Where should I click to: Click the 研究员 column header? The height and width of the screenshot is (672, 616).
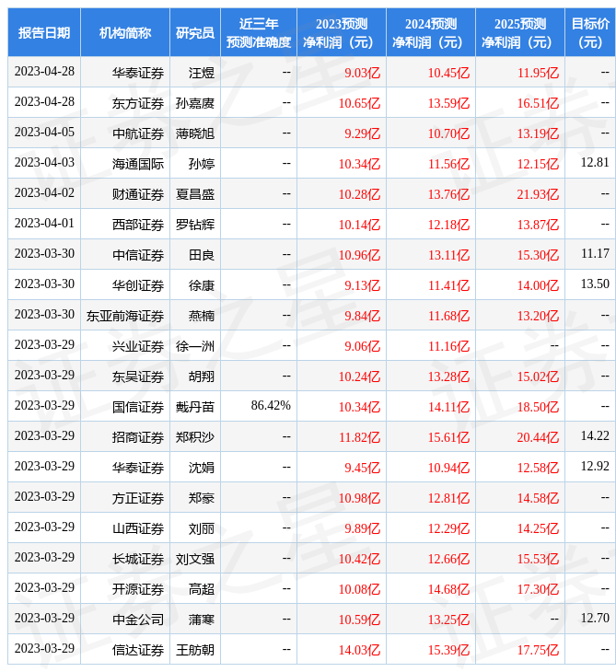194,32
